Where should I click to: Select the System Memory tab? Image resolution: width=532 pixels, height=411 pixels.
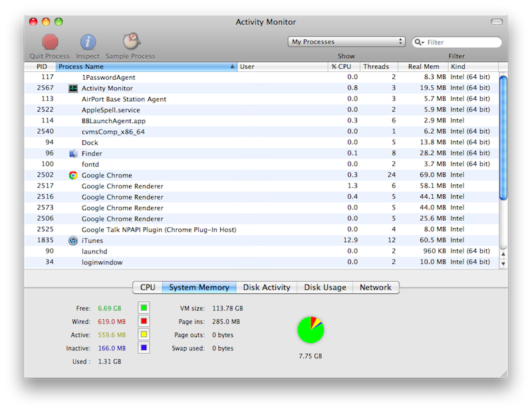click(199, 287)
